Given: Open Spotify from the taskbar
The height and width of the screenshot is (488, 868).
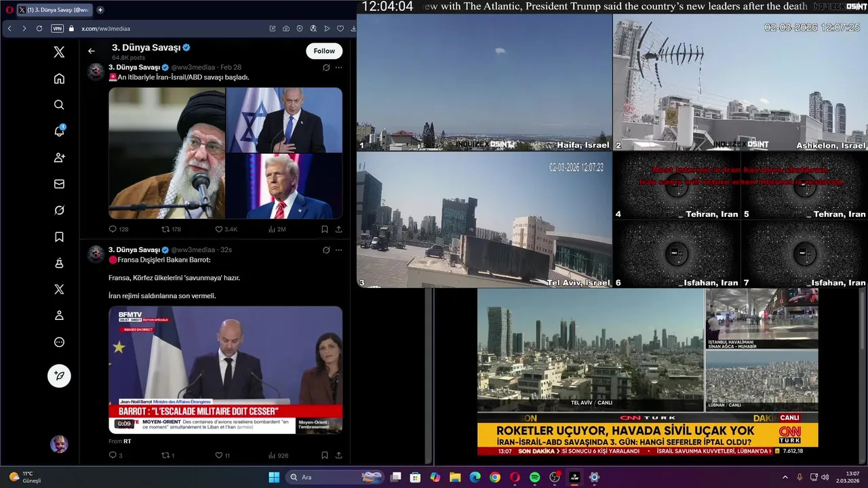Looking at the screenshot, I should tap(534, 477).
